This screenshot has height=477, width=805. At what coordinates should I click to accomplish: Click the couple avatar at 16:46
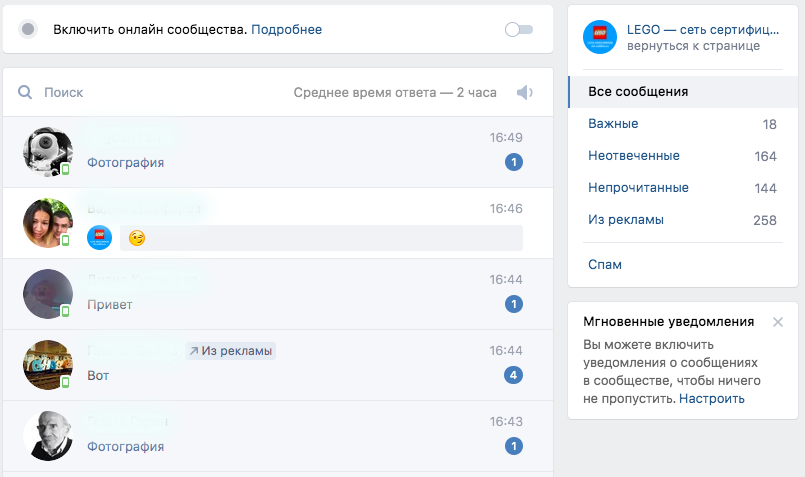tap(48, 223)
